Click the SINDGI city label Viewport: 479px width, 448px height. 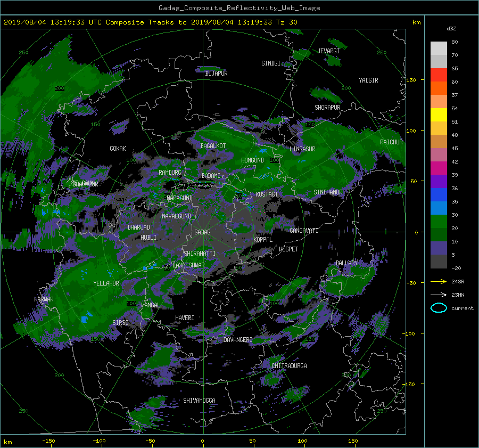(x=271, y=63)
